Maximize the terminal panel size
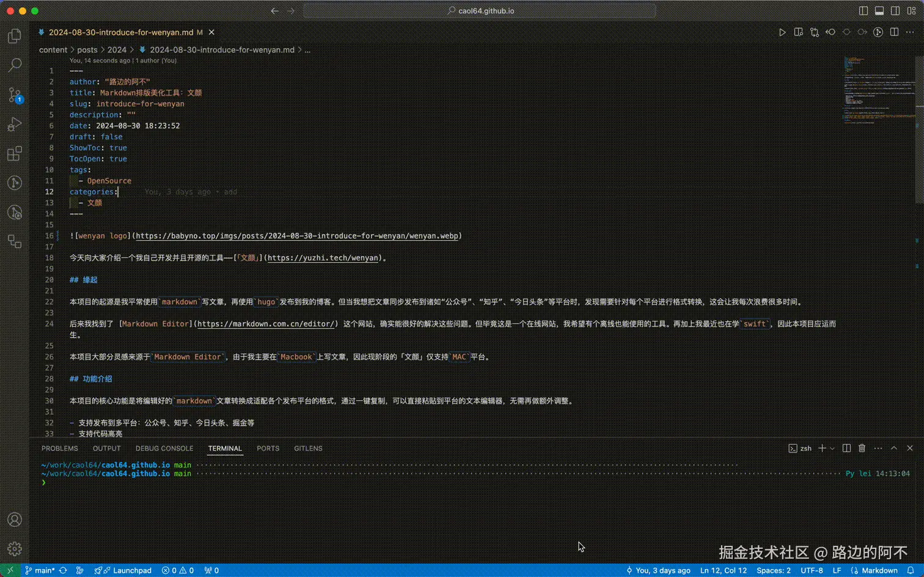 coord(894,448)
